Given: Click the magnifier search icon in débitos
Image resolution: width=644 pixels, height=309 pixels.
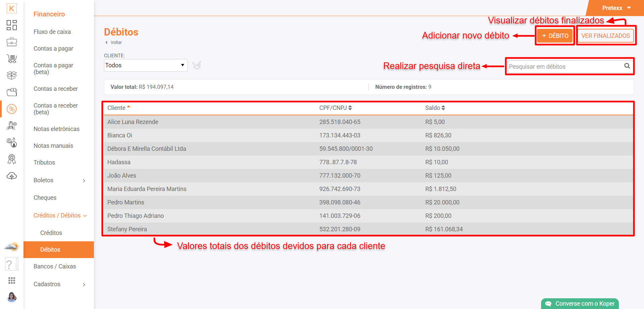Looking at the screenshot, I should coord(627,66).
